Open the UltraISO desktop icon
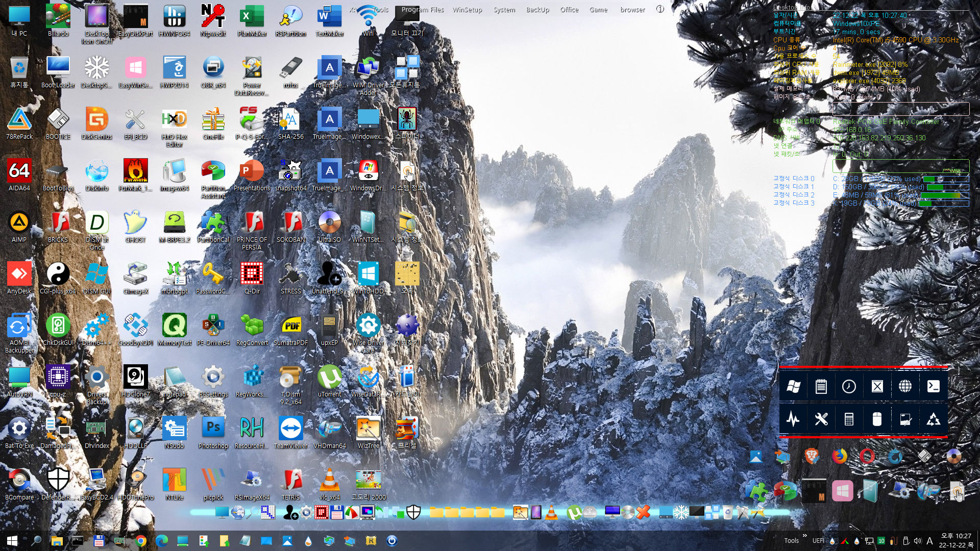This screenshot has width=980, height=551. 329,227
